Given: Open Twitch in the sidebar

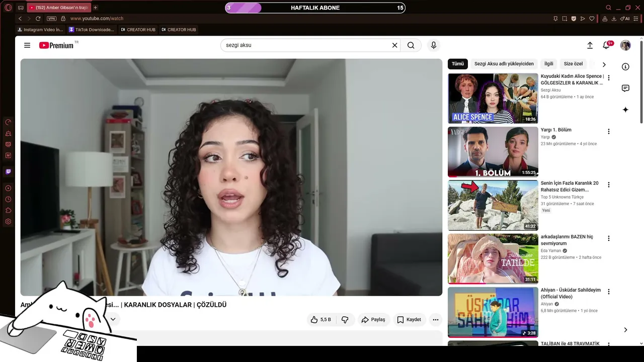Looking at the screenshot, I should [x=8, y=172].
